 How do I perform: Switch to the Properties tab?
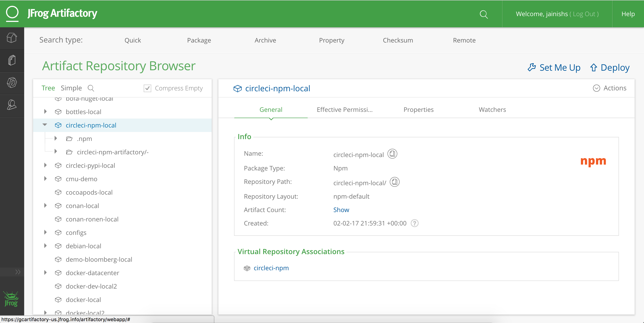coord(418,110)
